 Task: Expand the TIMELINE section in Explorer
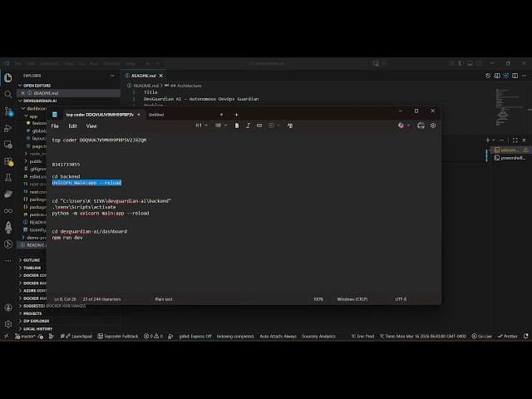coord(32,268)
